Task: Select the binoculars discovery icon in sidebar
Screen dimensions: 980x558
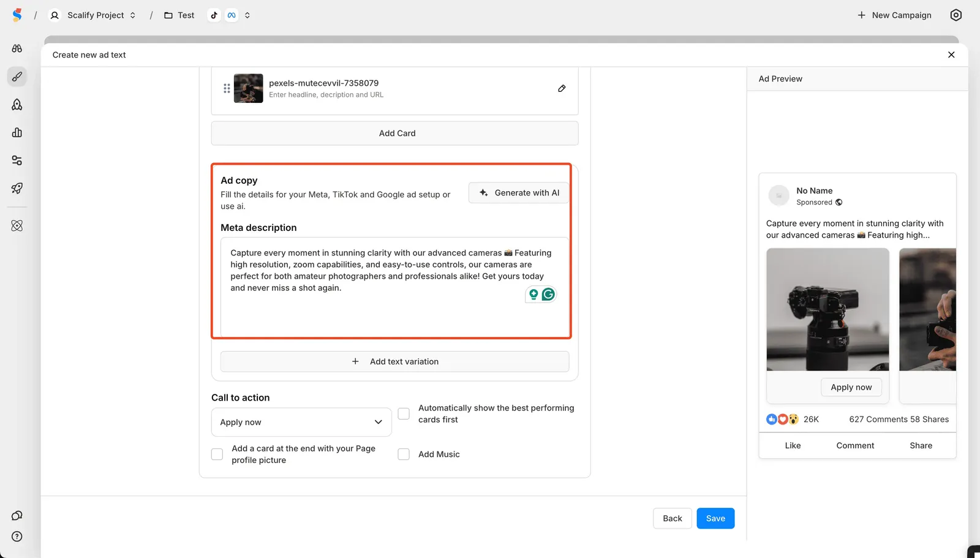Action: (17, 48)
